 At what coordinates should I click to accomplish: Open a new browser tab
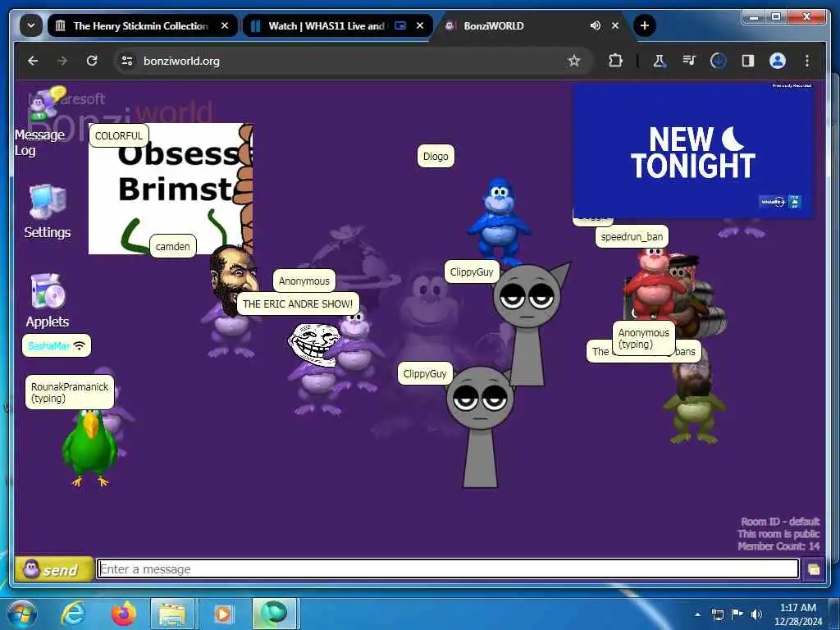click(645, 25)
